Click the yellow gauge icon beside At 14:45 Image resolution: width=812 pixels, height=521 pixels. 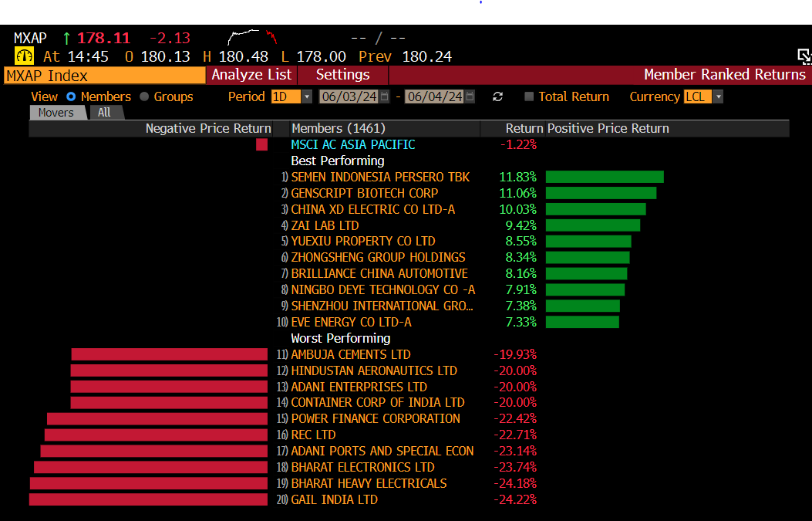[x=24, y=56]
